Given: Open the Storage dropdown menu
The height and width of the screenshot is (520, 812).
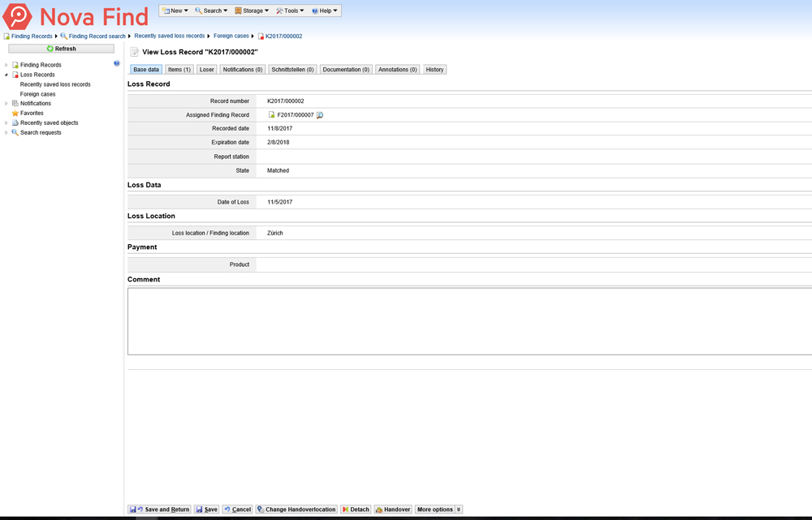Looking at the screenshot, I should (252, 11).
